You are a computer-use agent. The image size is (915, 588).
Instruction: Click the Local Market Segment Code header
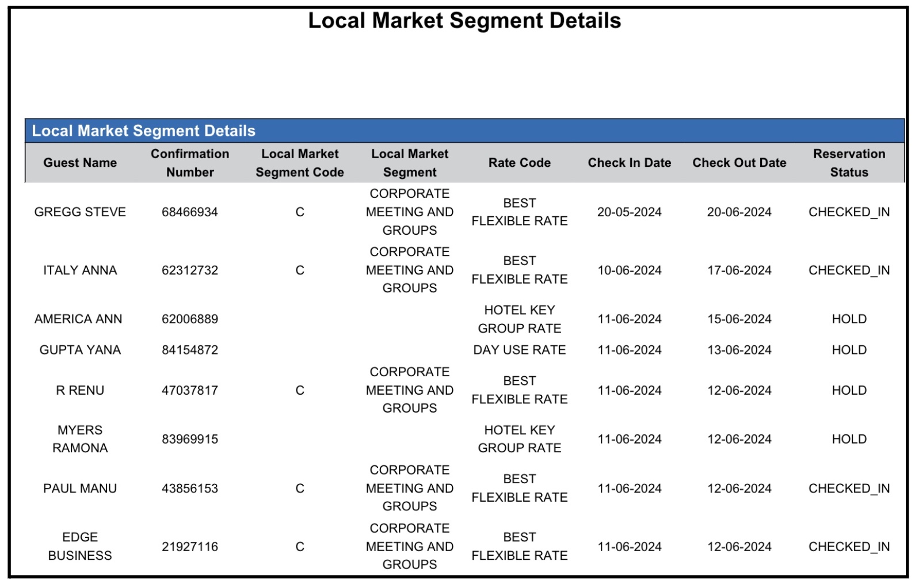[300, 163]
